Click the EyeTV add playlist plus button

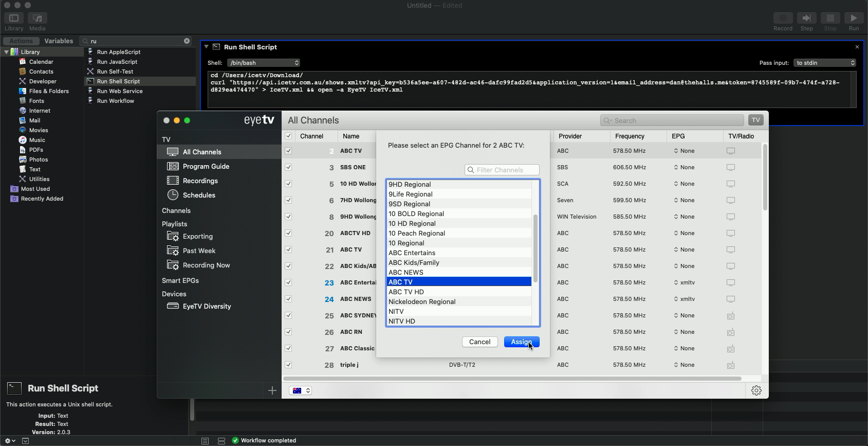point(272,390)
